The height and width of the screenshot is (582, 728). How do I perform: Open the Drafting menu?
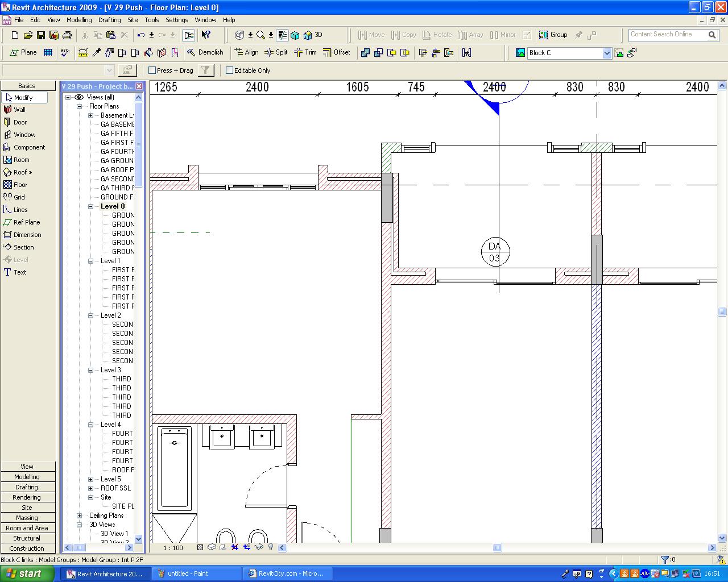tap(109, 20)
